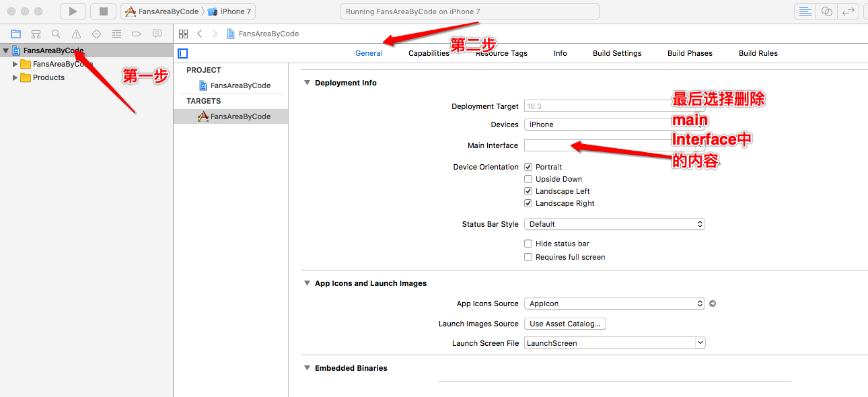868x397 pixels.
Task: Toggle the Portrait orientation checkbox
Action: pos(528,167)
